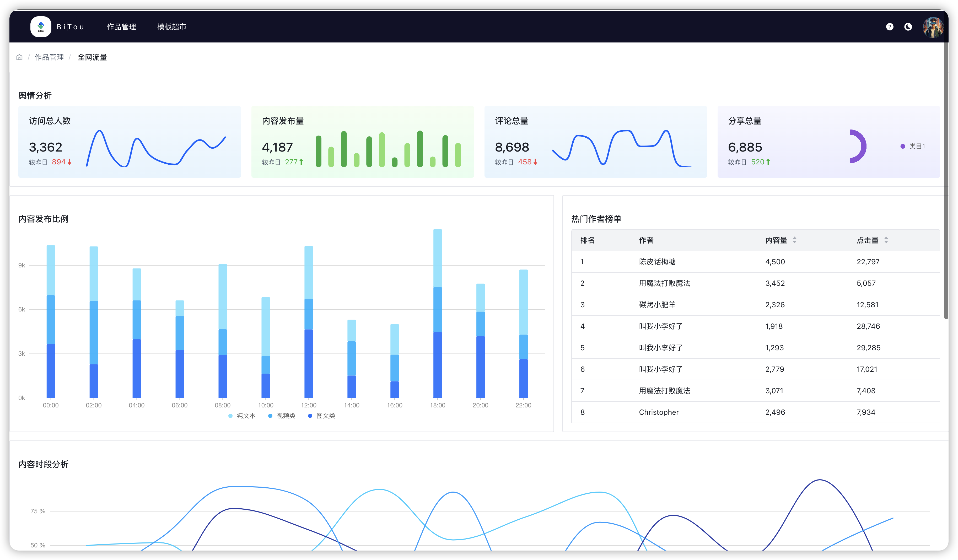Click the 9k y-axis label
Screen dimensions: 958x560
click(x=22, y=265)
